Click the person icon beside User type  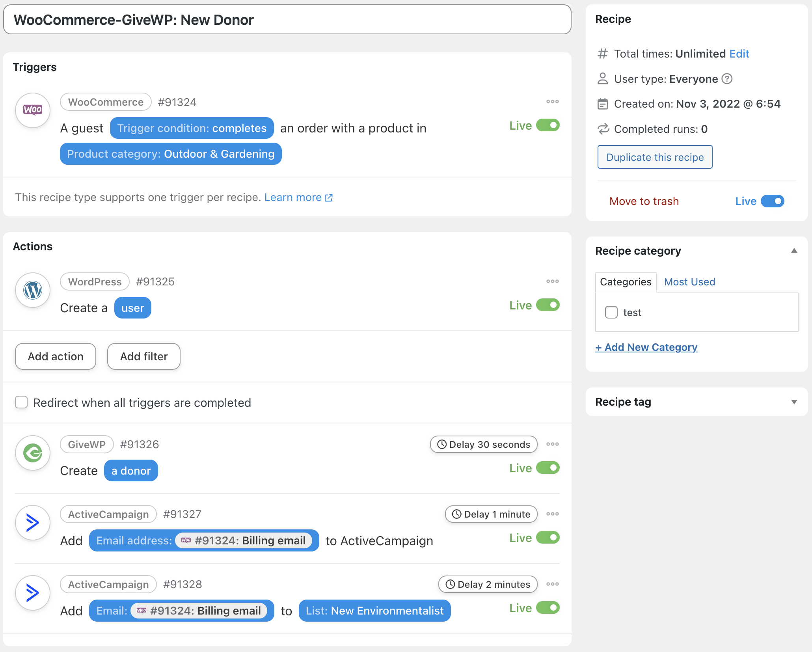pos(602,79)
